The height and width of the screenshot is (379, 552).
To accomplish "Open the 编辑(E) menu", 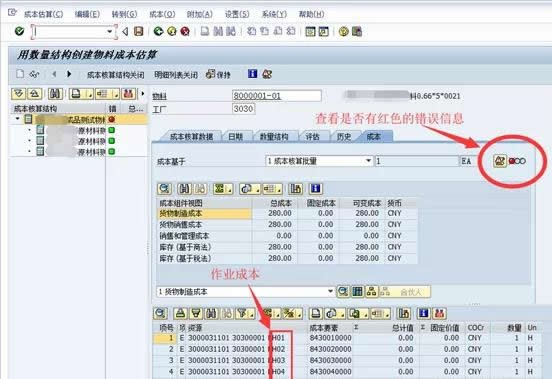I will pyautogui.click(x=87, y=14).
